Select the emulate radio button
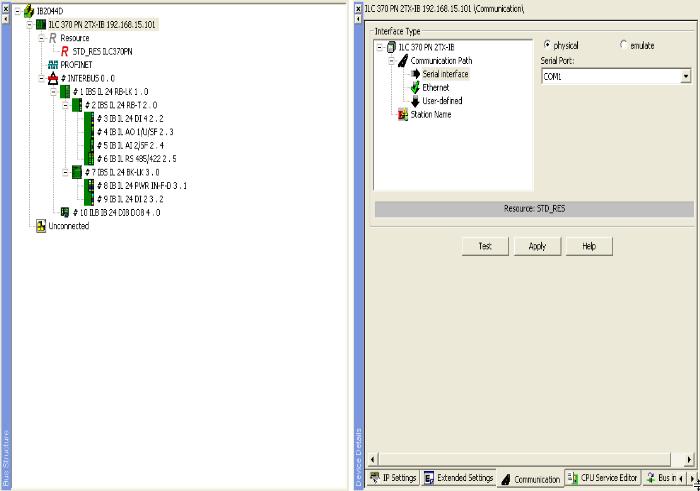Viewport: 700px width, 491px height. (x=624, y=45)
